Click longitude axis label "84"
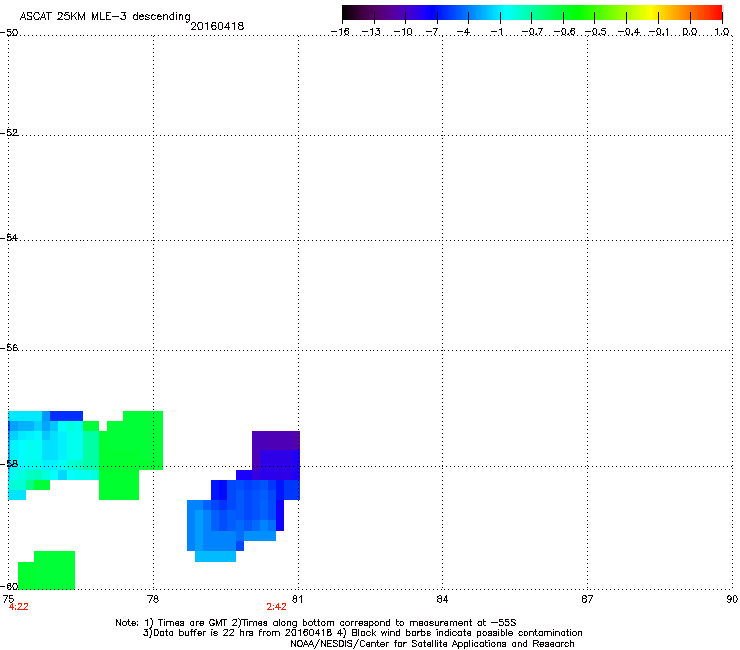 coord(442,599)
